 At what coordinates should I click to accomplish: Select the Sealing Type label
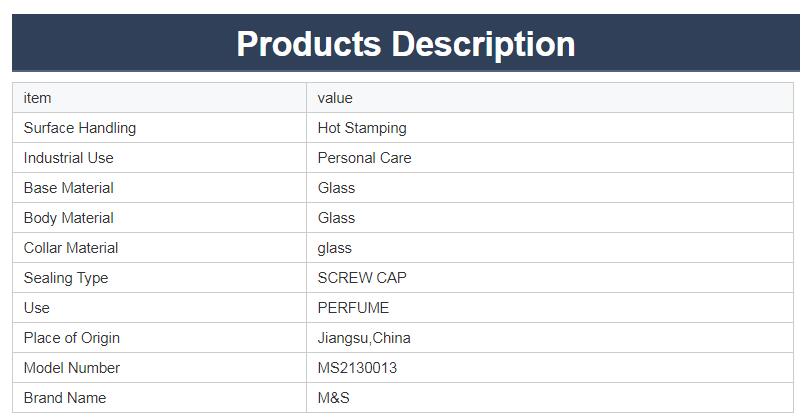pos(66,278)
